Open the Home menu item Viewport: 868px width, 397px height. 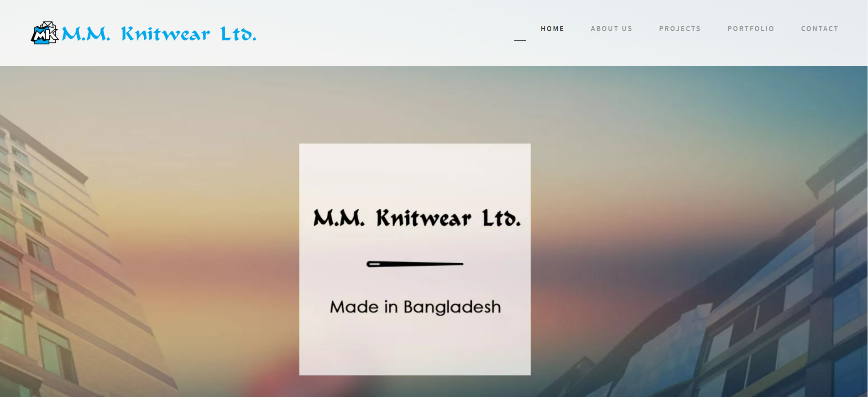(x=552, y=28)
